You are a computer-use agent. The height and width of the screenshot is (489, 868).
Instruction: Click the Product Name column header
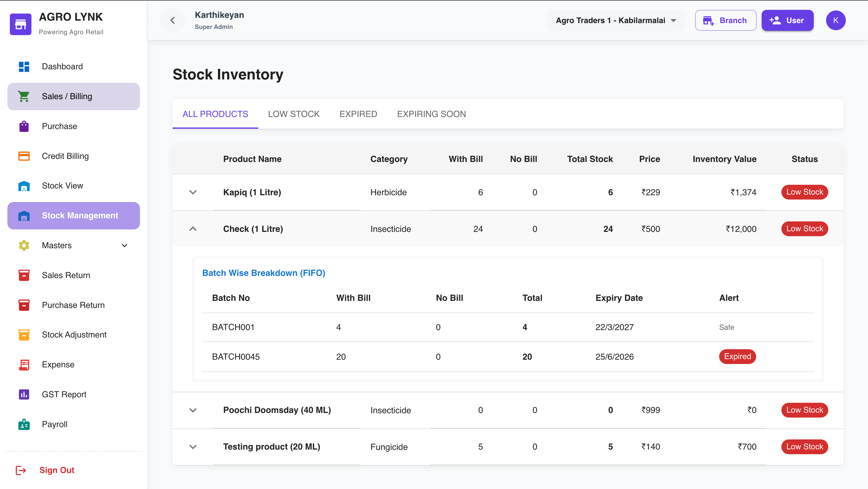click(x=252, y=159)
